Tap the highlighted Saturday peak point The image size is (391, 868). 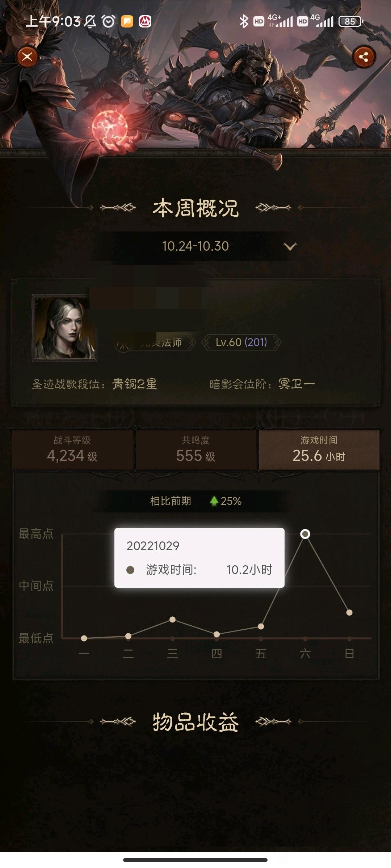tap(305, 534)
